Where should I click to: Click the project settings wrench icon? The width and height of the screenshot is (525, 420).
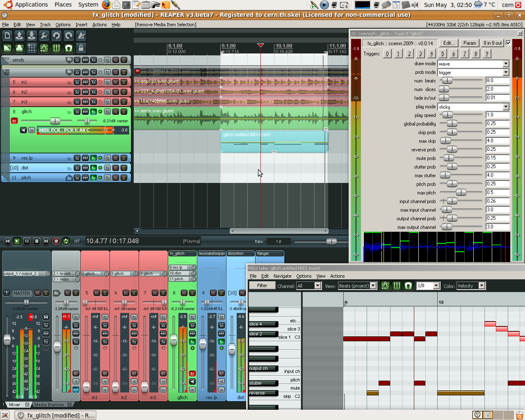pos(44,36)
